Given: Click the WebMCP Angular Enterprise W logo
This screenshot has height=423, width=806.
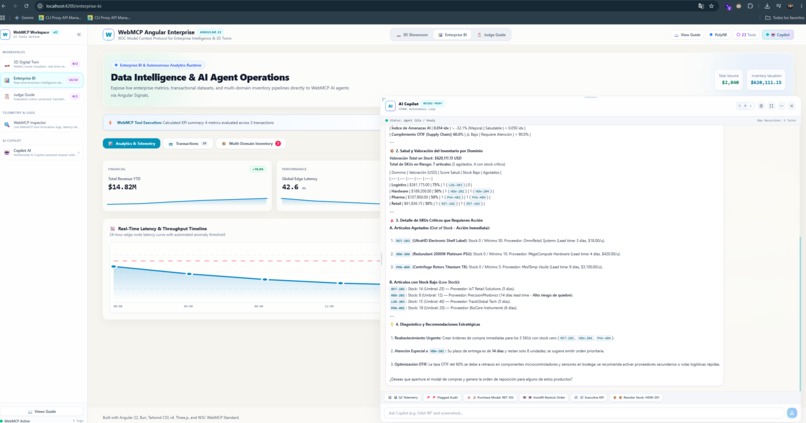Looking at the screenshot, I should (x=108, y=34).
